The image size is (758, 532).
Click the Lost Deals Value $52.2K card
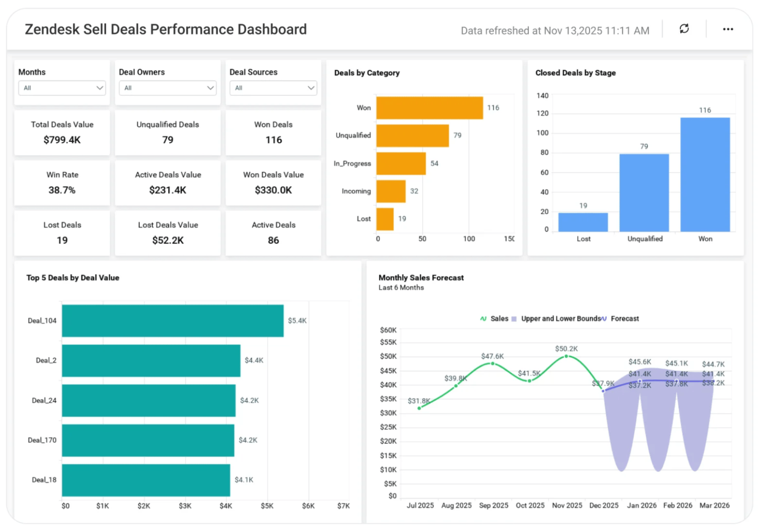click(x=168, y=233)
